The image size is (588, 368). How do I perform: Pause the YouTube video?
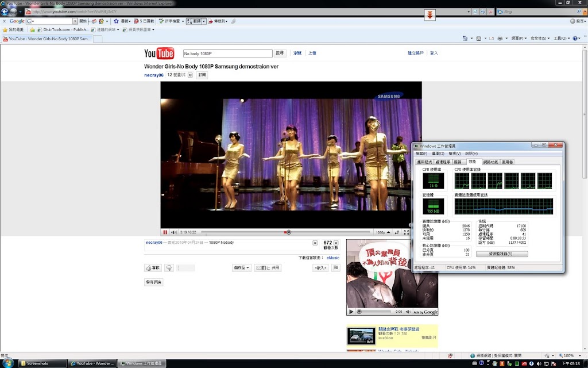click(165, 232)
